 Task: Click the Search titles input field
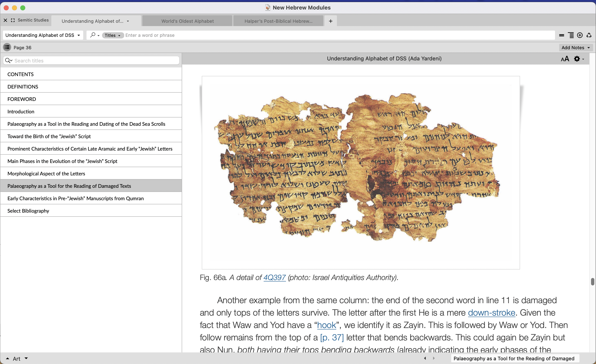[94, 61]
